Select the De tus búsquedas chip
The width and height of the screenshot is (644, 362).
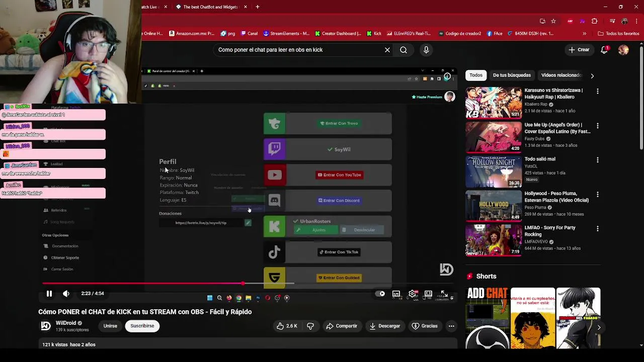coord(512,75)
